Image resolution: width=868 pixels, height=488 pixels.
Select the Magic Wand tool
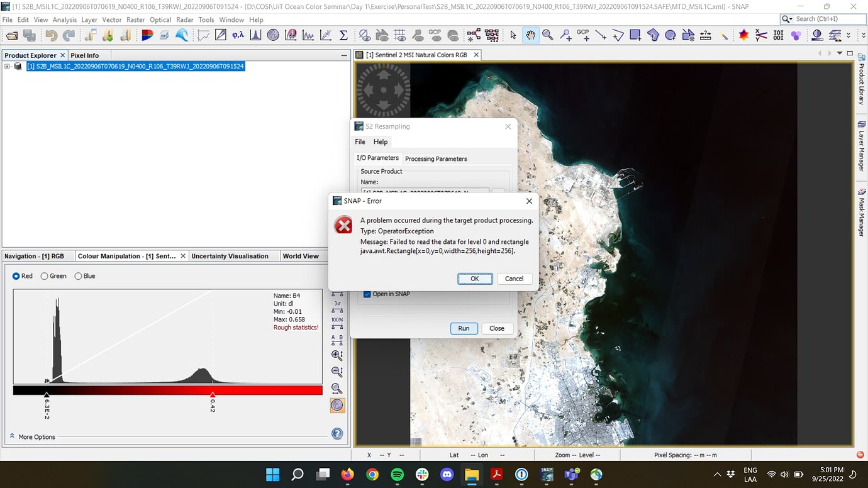coord(723,35)
